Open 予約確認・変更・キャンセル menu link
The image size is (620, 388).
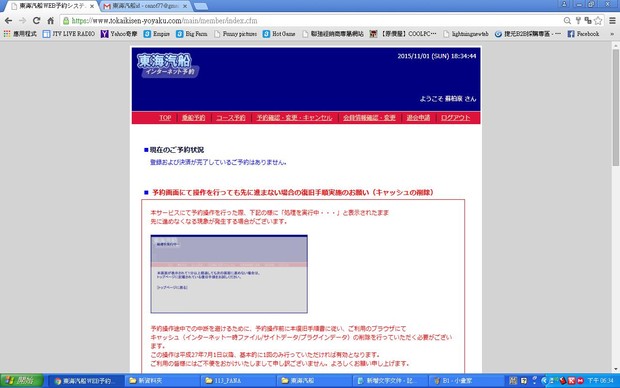pos(294,118)
